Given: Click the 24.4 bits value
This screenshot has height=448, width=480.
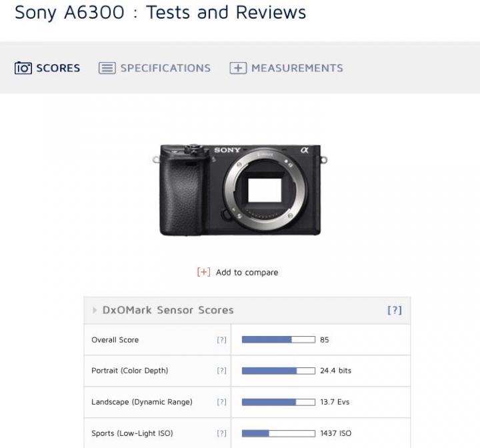Looking at the screenshot, I should point(336,371).
